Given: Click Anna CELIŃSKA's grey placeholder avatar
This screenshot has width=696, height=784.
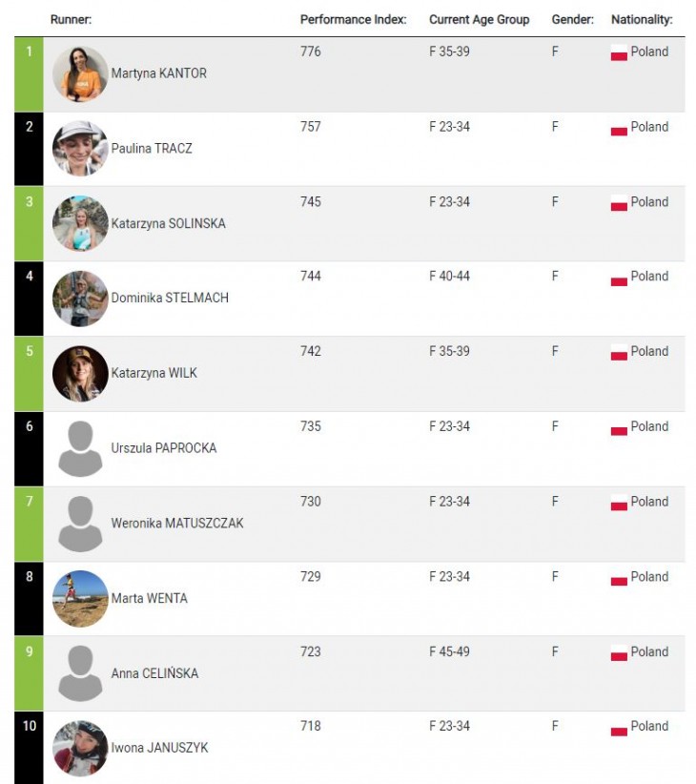Looking at the screenshot, I should [x=80, y=673].
